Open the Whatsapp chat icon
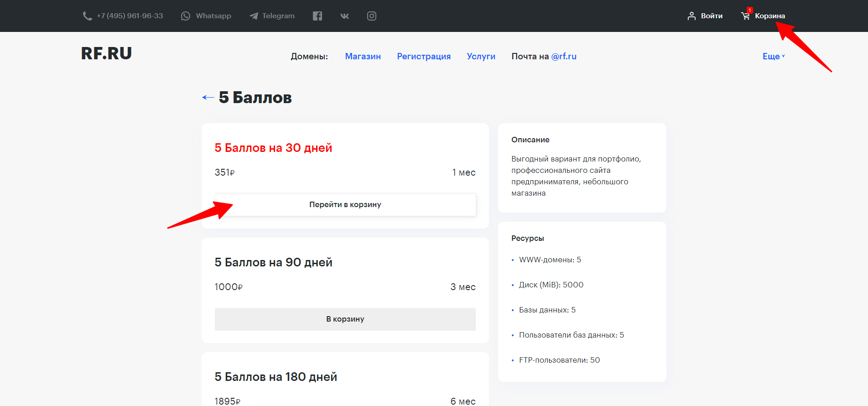This screenshot has height=406, width=868. (x=186, y=16)
